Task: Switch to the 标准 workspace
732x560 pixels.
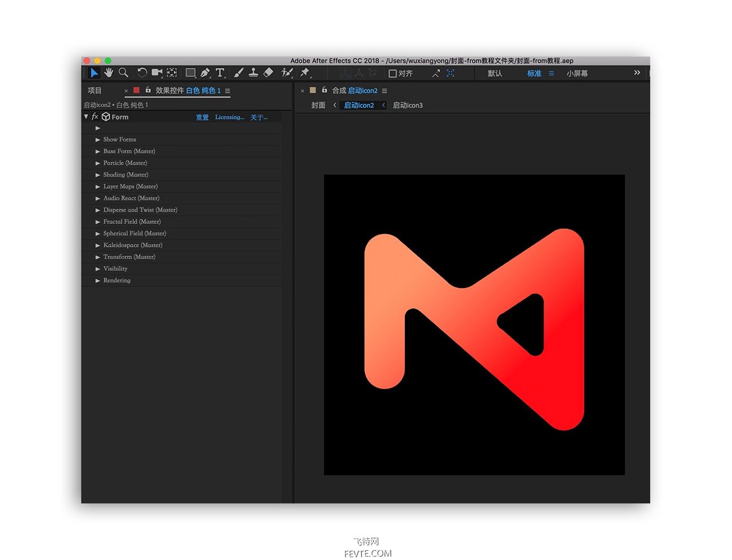Action: [x=534, y=73]
